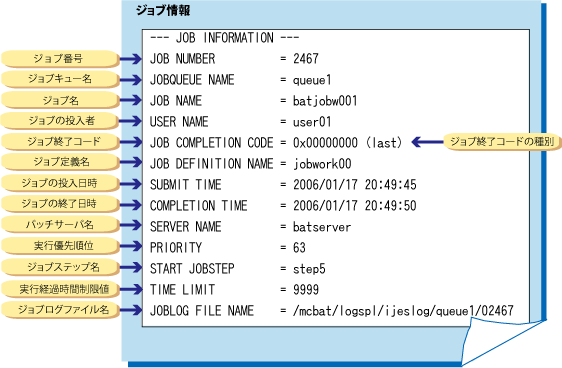Viewport: 562px width, 368px height.
Task: Click the arrow pointing to JOBLOG FILE NAME
Action: (x=131, y=310)
